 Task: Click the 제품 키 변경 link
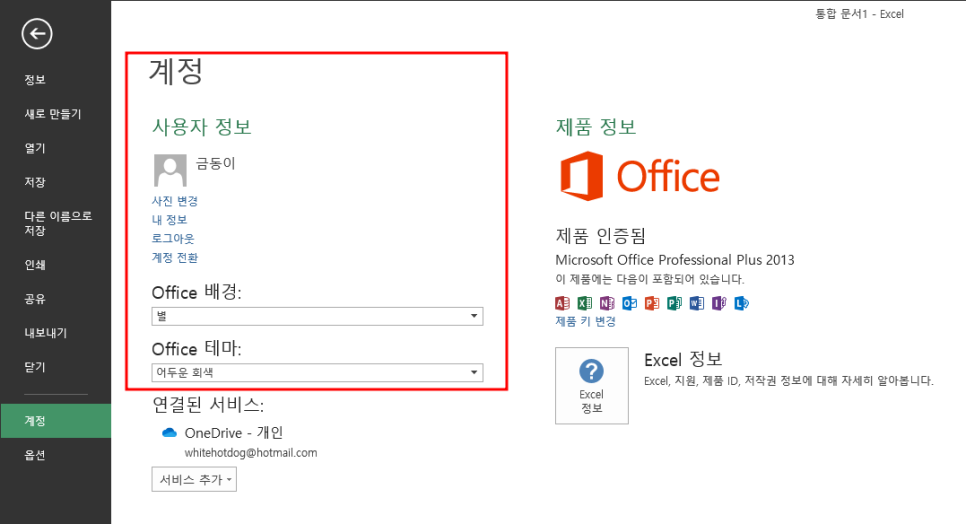coord(585,321)
